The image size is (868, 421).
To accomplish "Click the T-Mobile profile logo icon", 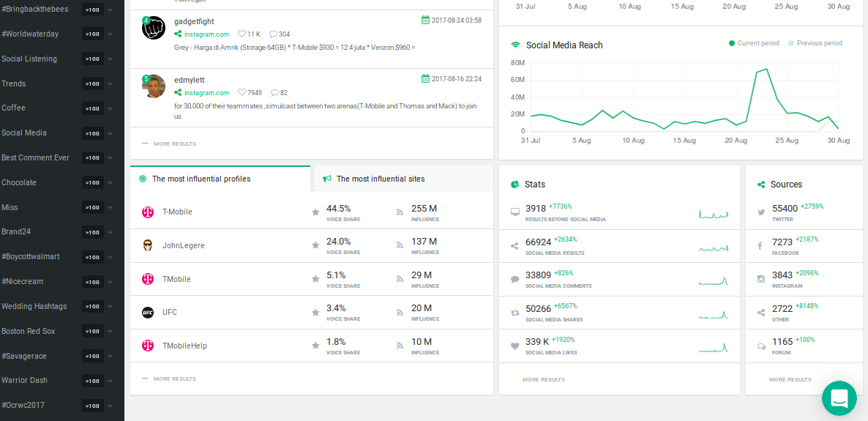I will click(x=148, y=212).
